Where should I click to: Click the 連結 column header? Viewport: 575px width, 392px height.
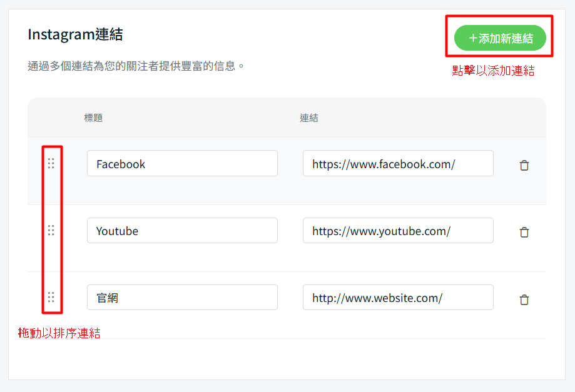click(308, 118)
